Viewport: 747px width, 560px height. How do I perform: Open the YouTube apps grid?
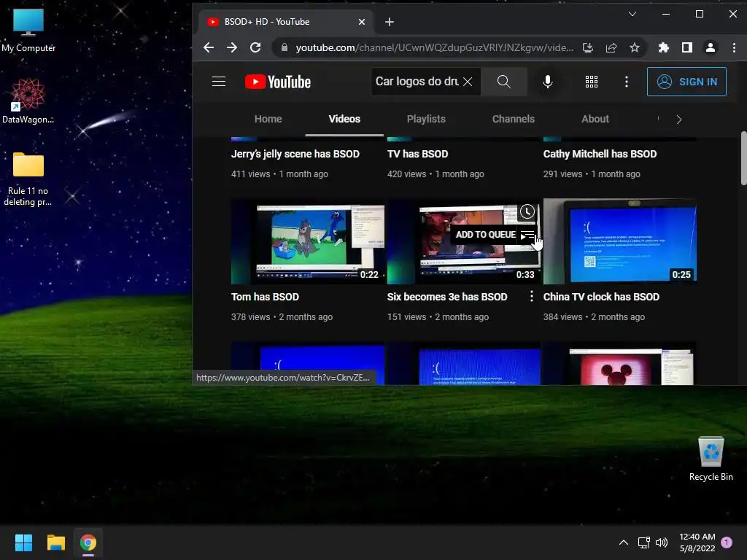click(591, 82)
